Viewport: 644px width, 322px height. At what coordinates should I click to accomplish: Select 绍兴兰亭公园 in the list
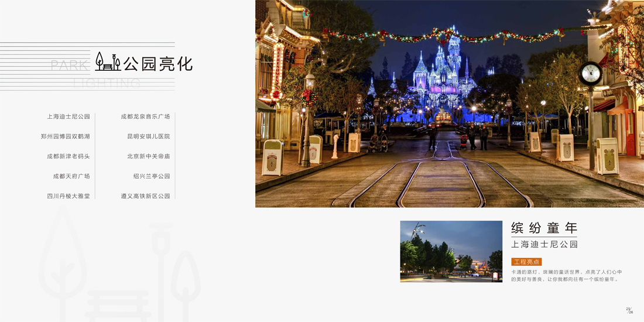coord(152,176)
